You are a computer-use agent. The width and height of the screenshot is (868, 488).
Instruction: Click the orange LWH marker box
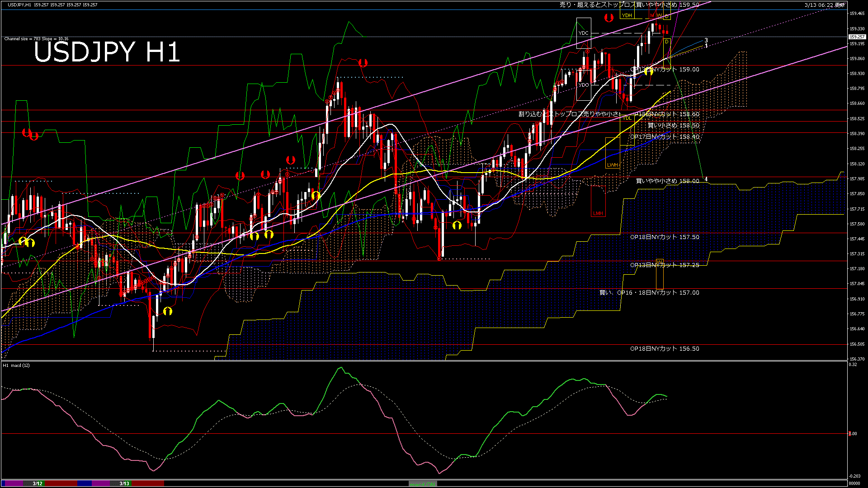613,165
